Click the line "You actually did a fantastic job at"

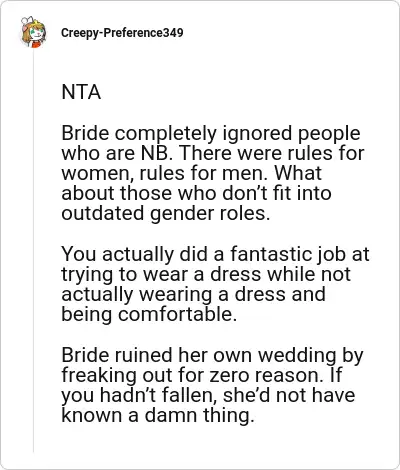click(x=215, y=255)
